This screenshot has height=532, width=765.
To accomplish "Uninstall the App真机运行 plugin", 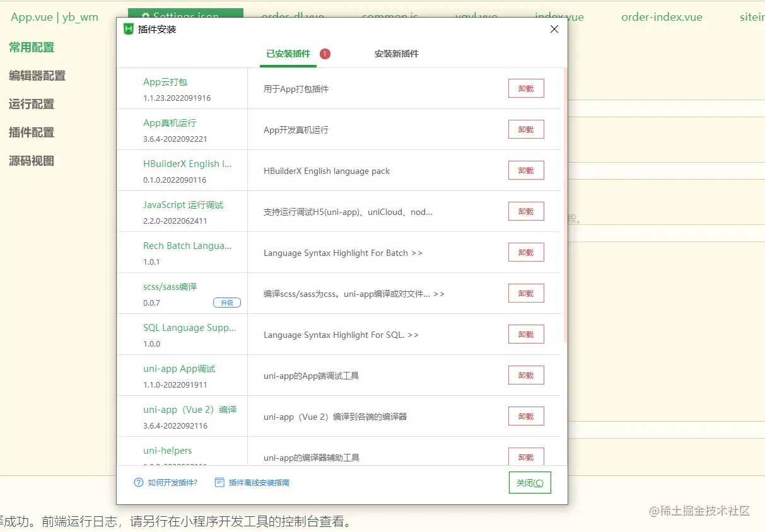I will pyautogui.click(x=526, y=130).
